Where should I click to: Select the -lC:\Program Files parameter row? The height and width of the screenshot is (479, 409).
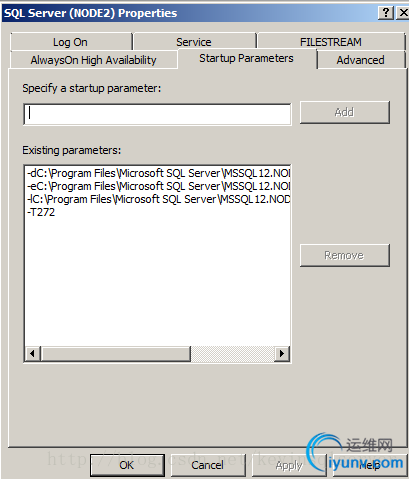pyautogui.click(x=158, y=199)
